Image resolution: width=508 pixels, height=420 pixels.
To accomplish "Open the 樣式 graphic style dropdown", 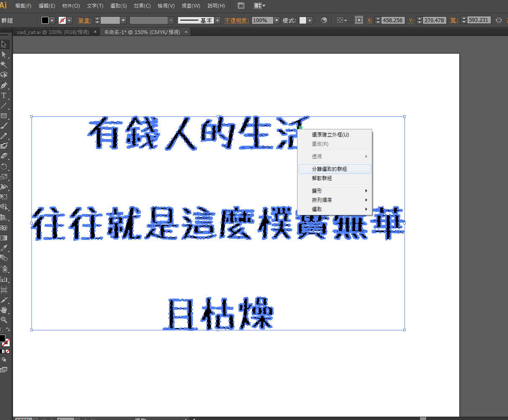I will tap(309, 20).
